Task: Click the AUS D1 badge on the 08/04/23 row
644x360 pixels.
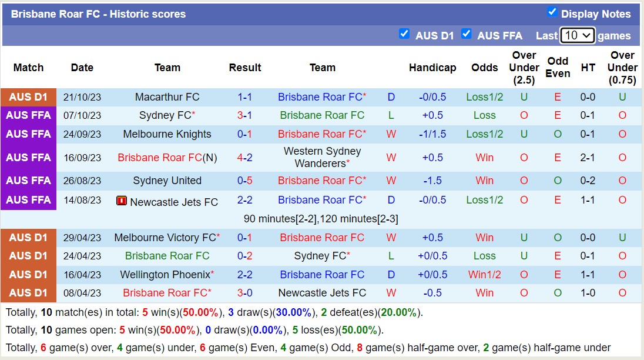Action: [x=28, y=293]
